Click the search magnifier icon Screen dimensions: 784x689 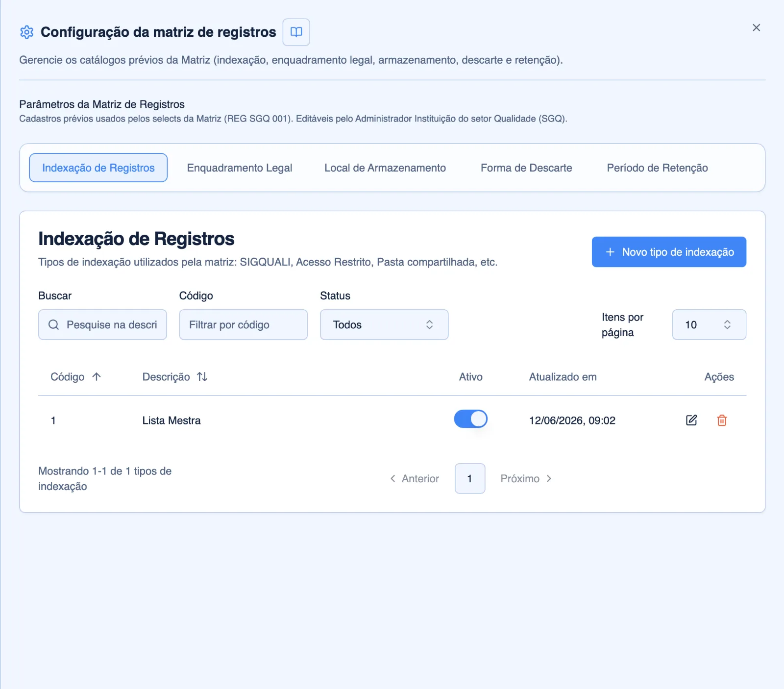coord(54,324)
